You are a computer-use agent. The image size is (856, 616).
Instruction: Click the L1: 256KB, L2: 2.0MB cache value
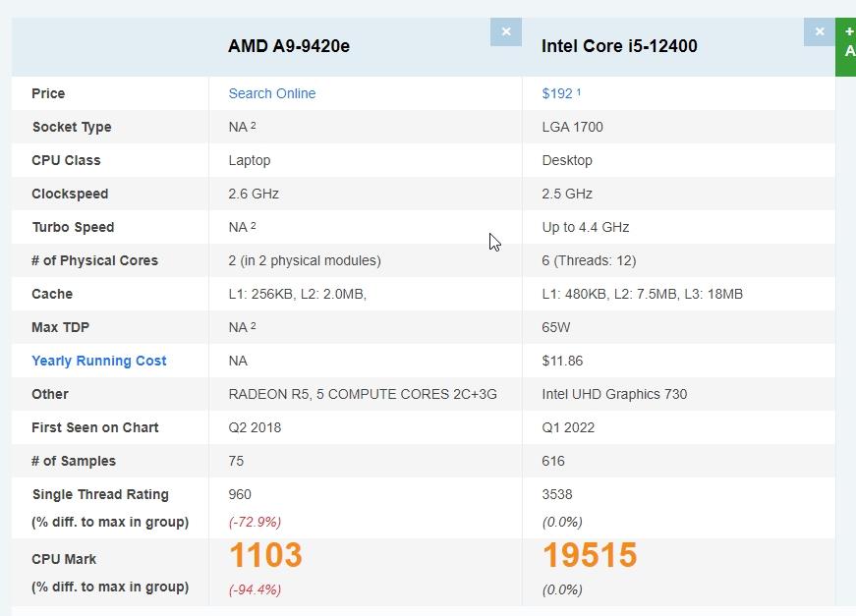297,294
